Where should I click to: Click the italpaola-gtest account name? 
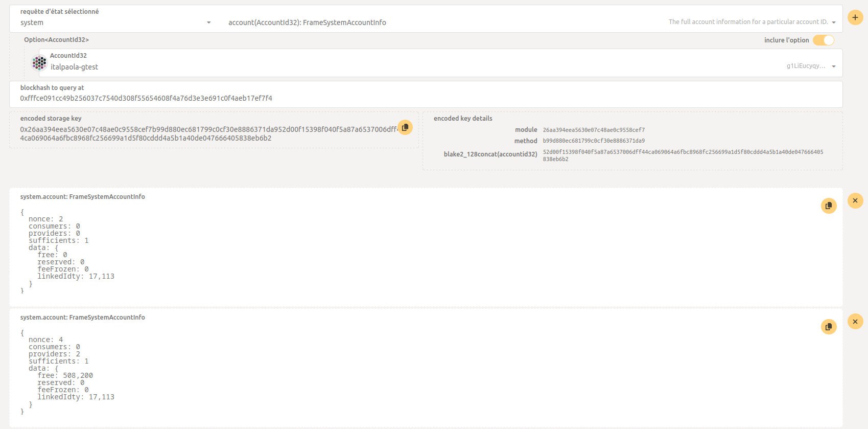[x=74, y=67]
